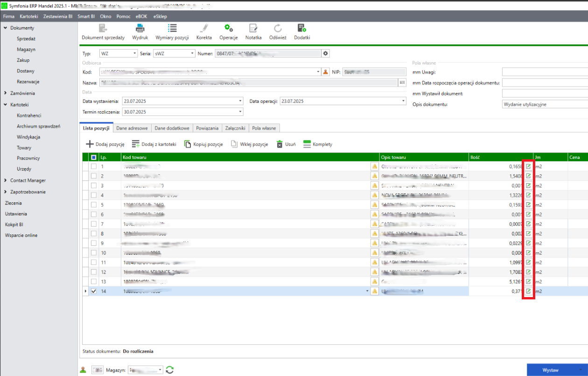Click the warning icon in row 11
Viewport: 588px width, 376px height.
coord(374,262)
